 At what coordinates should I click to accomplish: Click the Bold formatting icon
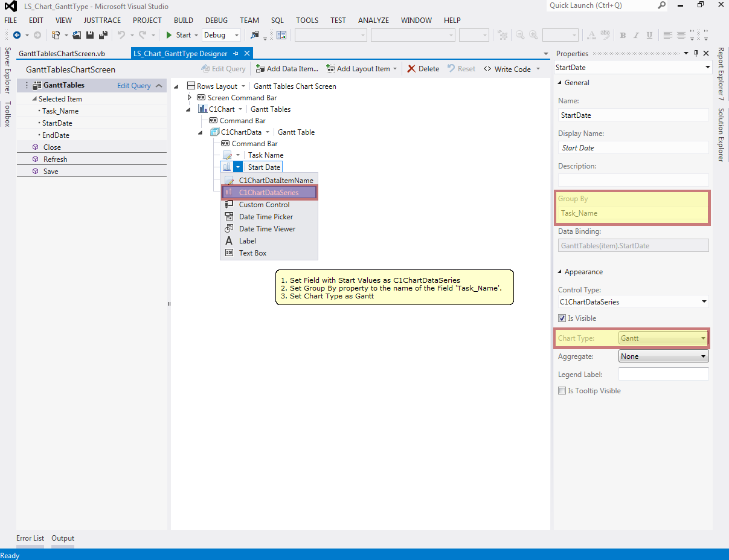tap(623, 35)
